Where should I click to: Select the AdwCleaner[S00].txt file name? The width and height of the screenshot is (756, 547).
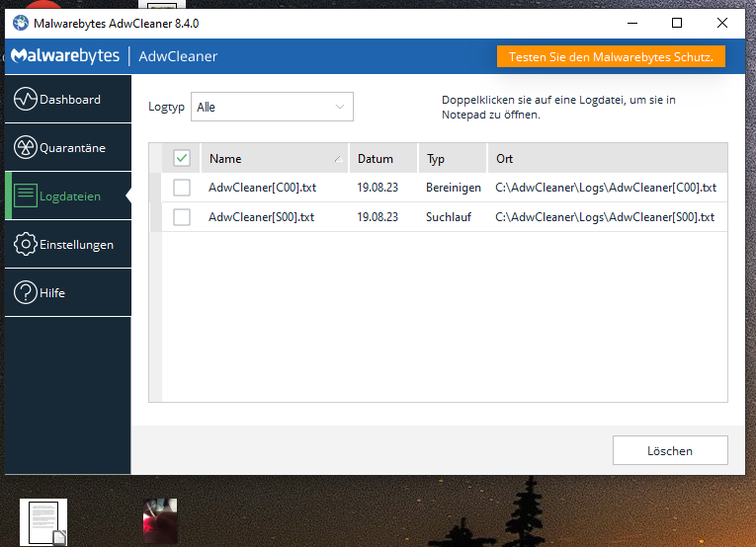pos(261,217)
